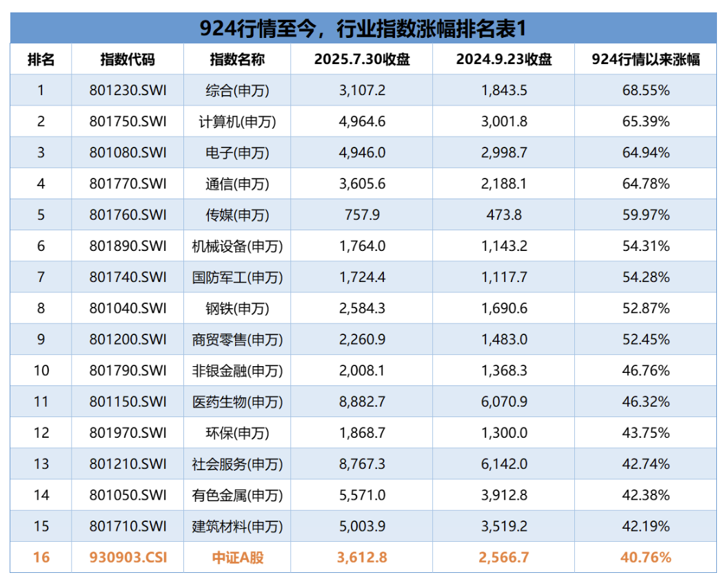
Task: Click index code 801230.SWI
Action: point(128,90)
